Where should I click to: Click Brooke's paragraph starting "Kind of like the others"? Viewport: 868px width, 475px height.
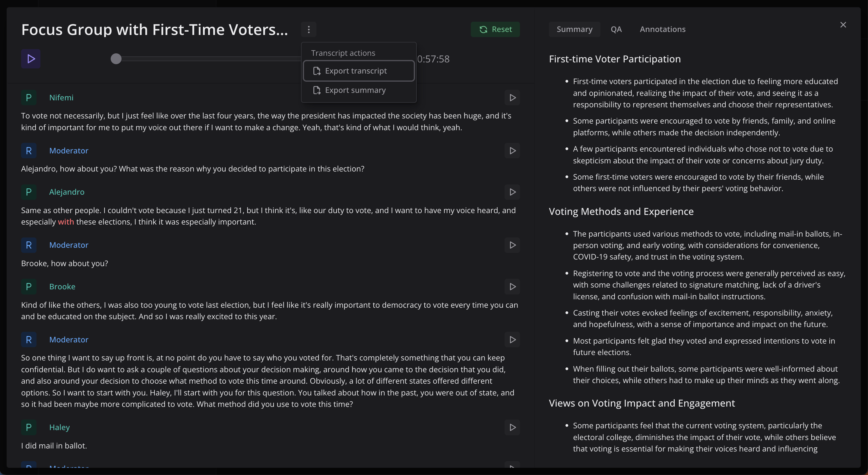(270, 311)
